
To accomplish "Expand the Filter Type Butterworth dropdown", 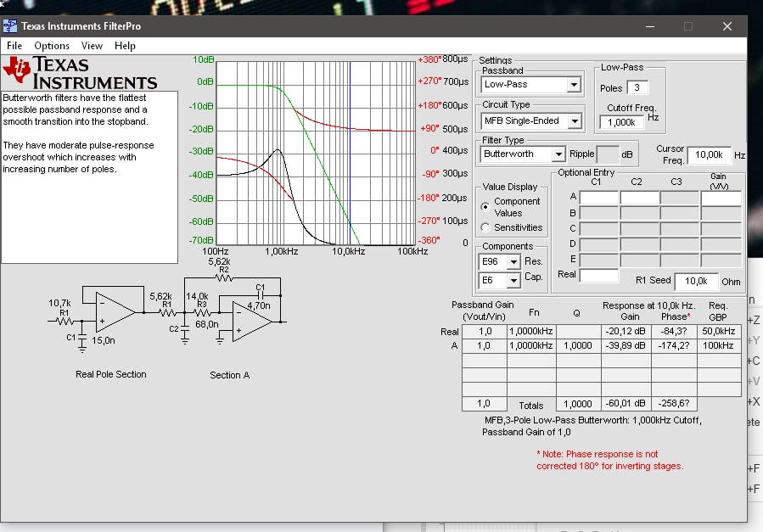I will click(x=558, y=154).
